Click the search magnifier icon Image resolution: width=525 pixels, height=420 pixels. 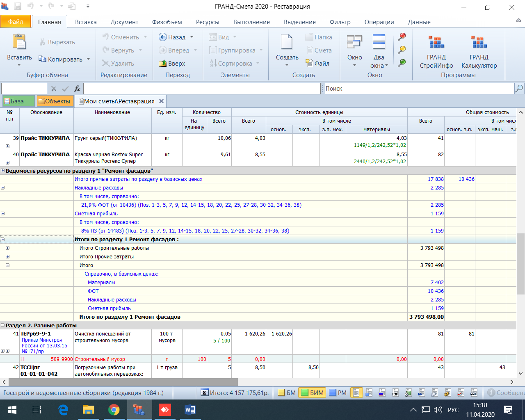519,88
